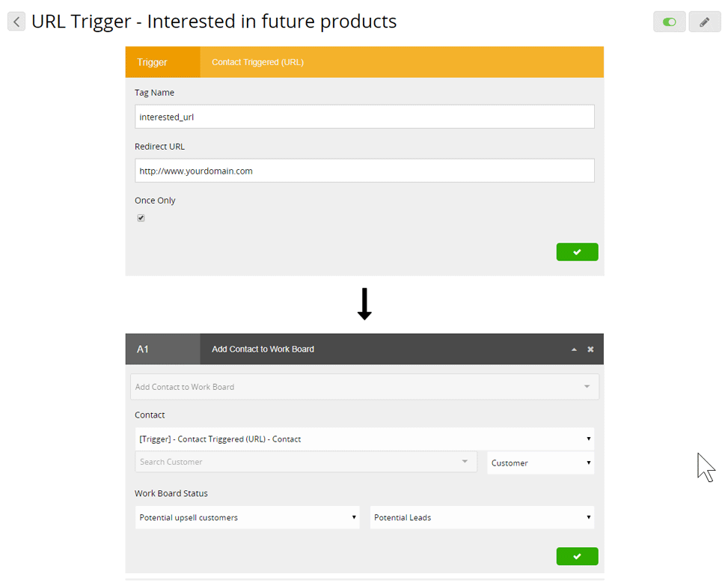728x586 pixels.
Task: Expand the Add Contact to Work Board dropdown
Action: click(364, 387)
